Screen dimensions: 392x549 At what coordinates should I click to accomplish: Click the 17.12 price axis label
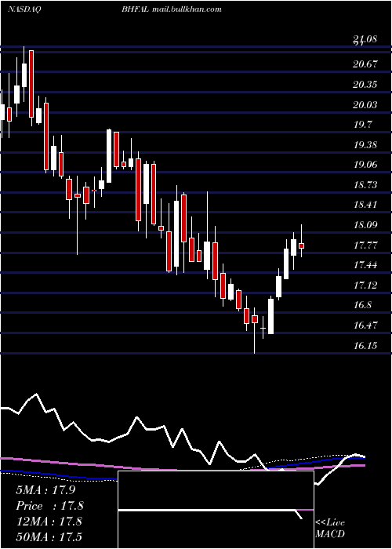pos(365,285)
